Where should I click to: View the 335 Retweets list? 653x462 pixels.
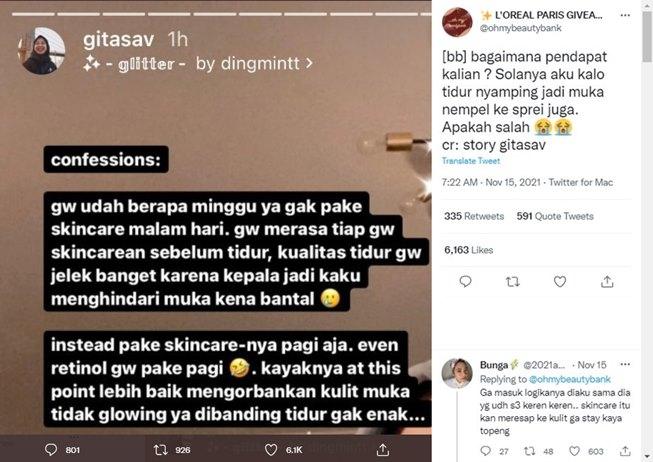click(x=474, y=216)
